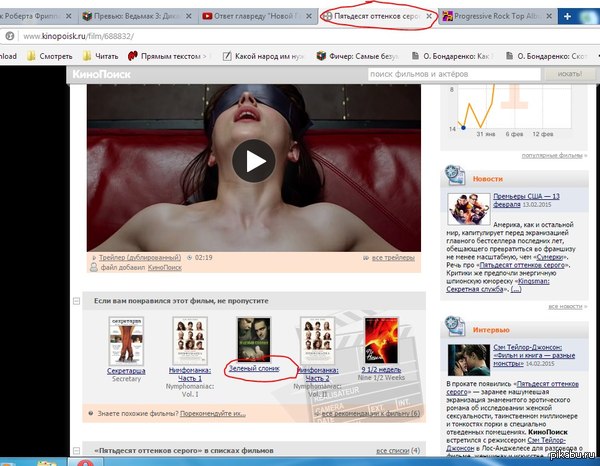
Task: Open the Секретарша movie poster thumbnail
Action: 125,340
